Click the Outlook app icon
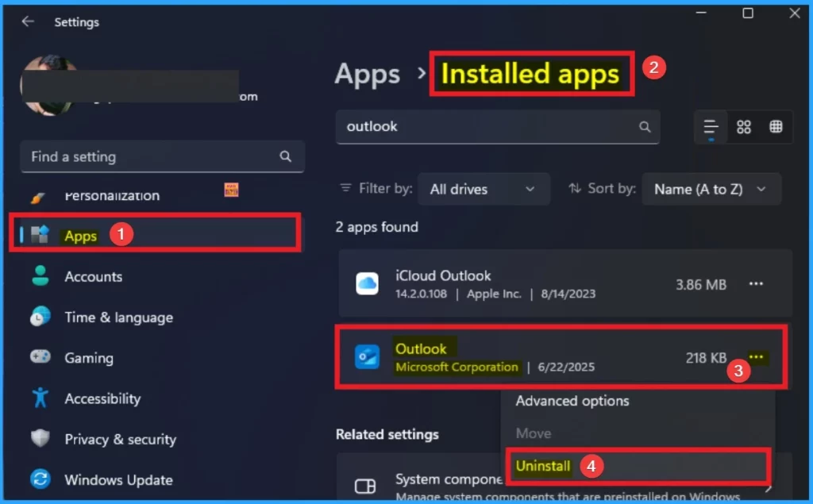The width and height of the screenshot is (813, 504). pos(367,356)
